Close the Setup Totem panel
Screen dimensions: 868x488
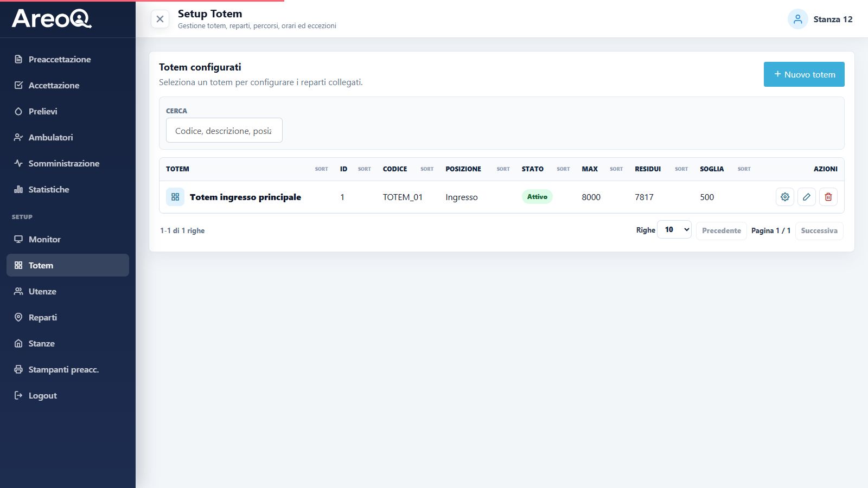click(x=160, y=19)
